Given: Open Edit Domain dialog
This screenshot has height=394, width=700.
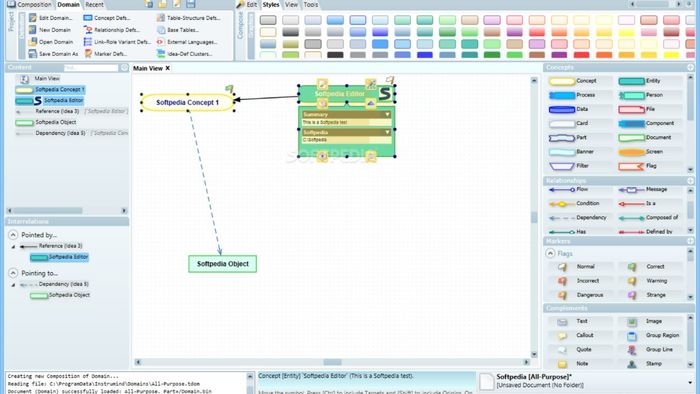Looking at the screenshot, I should 50,18.
